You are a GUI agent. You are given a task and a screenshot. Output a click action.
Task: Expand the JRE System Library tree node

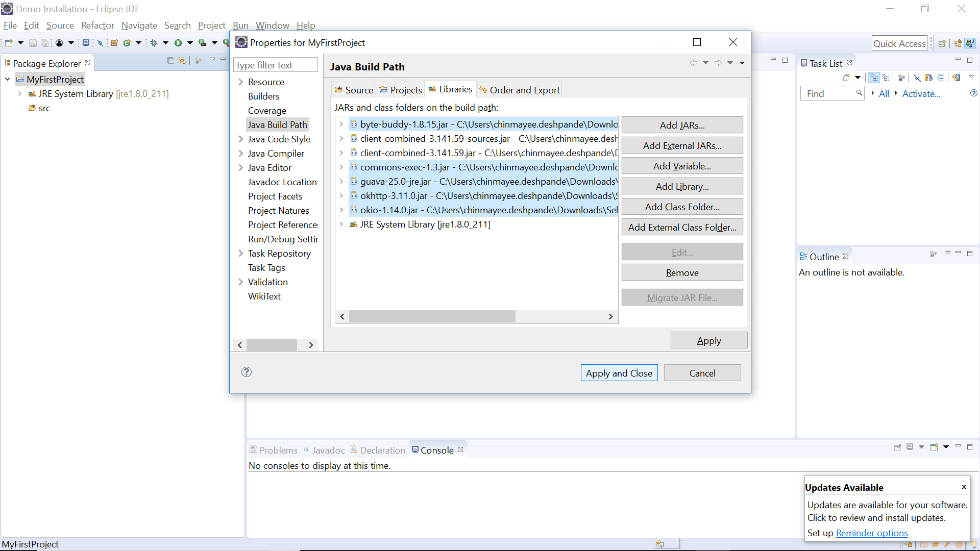coord(19,93)
